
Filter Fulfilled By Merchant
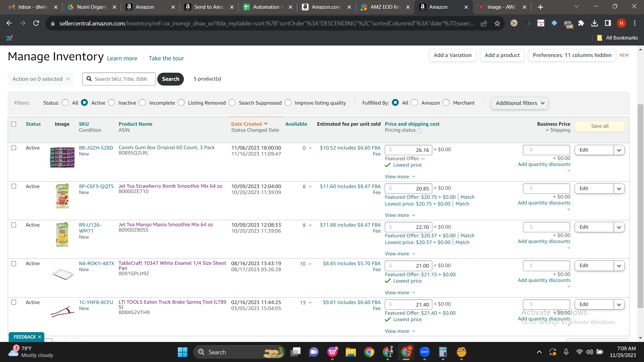[446, 103]
